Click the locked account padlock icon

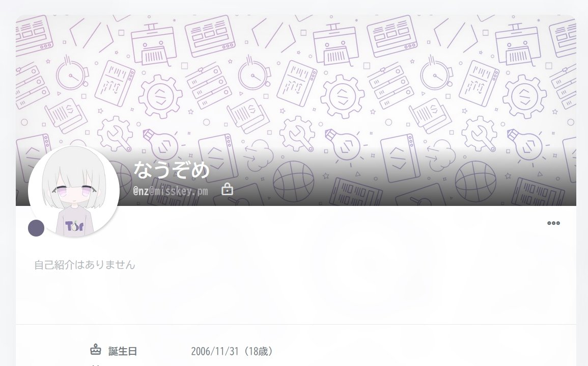227,189
